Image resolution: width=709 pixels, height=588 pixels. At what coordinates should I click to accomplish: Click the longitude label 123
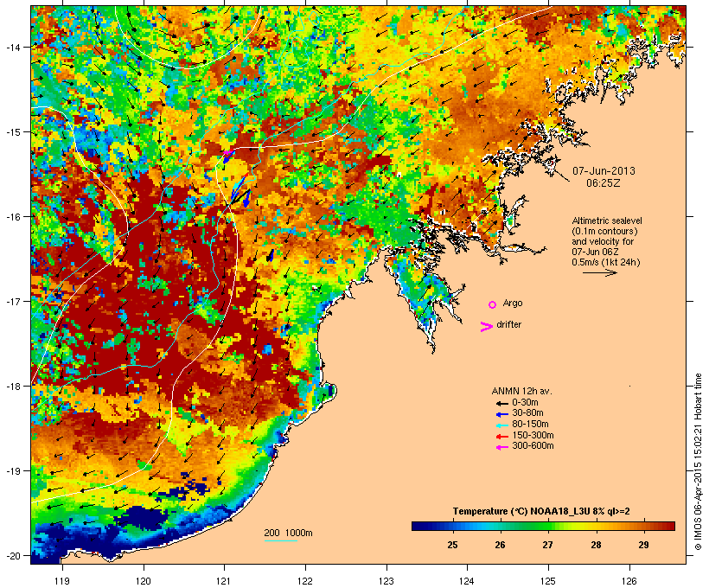click(x=386, y=581)
